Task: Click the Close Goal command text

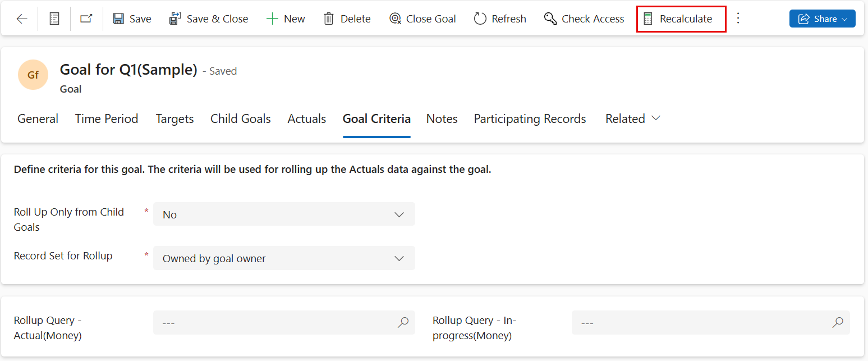Action: click(x=431, y=19)
